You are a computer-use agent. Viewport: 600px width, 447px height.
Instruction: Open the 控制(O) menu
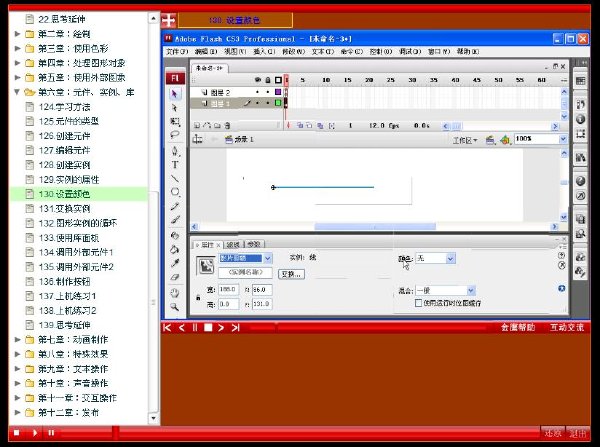pyautogui.click(x=381, y=51)
